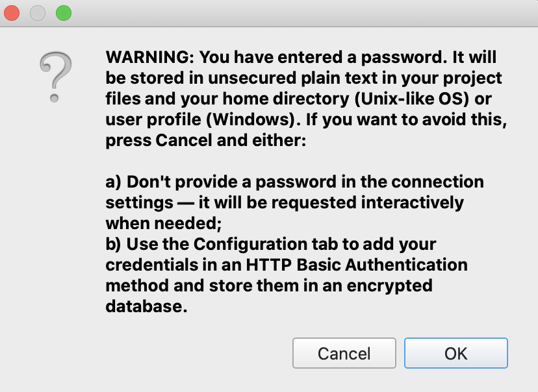
Task: Click 'press Cancel and either:' line
Action: pyautogui.click(x=206, y=140)
